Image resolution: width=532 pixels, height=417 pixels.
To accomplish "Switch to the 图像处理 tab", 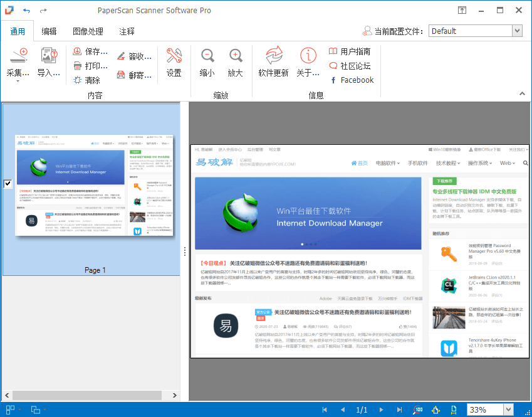I will pos(88,31).
